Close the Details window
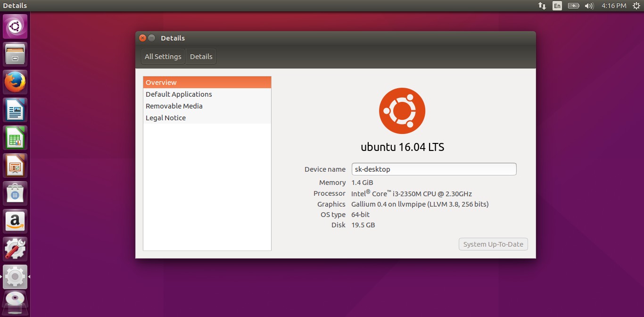644x317 pixels. (142, 38)
